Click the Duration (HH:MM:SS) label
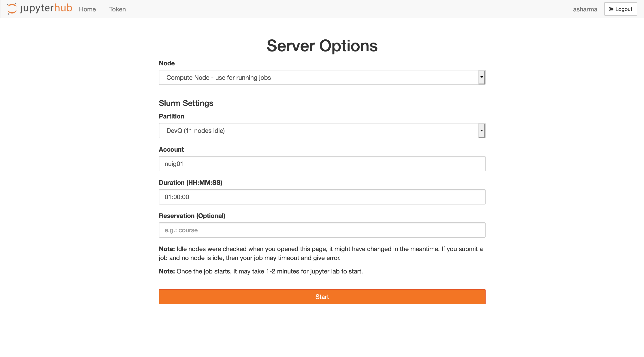The width and height of the screenshot is (644, 357). [x=190, y=183]
